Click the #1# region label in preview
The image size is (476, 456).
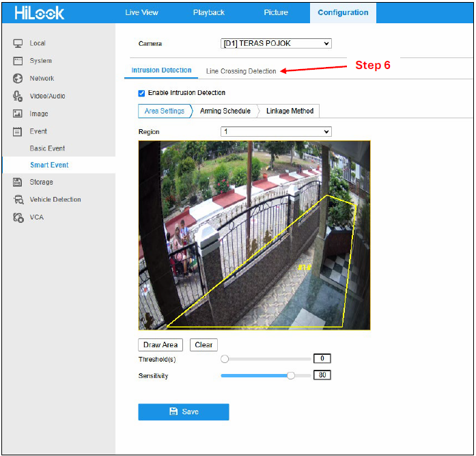click(x=305, y=267)
